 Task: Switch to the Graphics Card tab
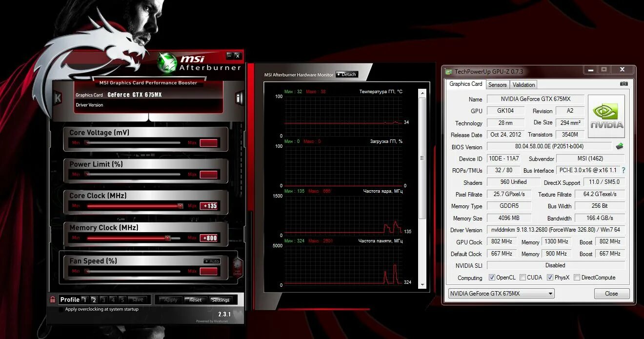tap(465, 84)
